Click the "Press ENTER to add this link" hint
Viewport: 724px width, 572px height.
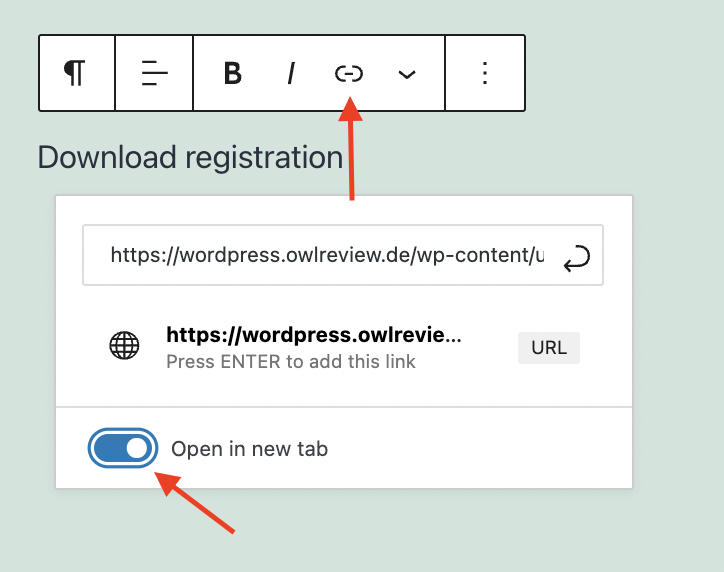(x=291, y=361)
